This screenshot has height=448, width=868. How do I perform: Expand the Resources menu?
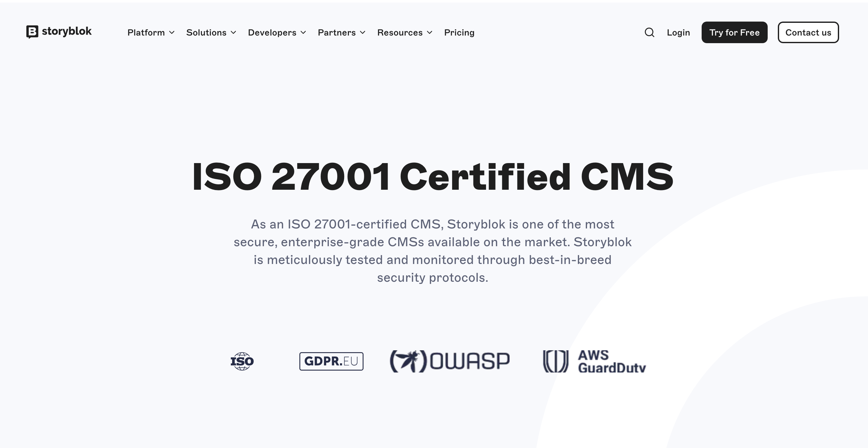(405, 32)
